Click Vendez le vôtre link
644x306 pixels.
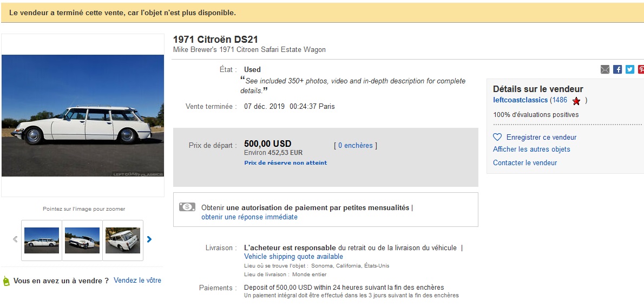137,280
